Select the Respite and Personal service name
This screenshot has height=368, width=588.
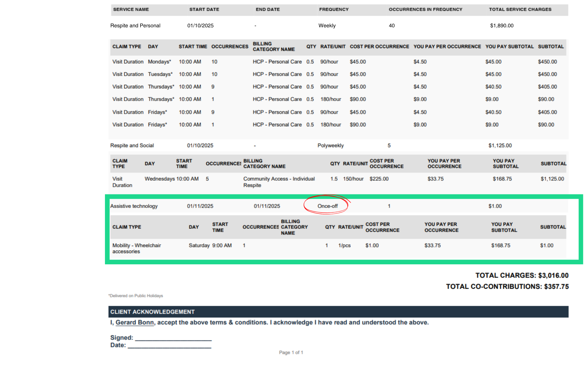point(135,26)
